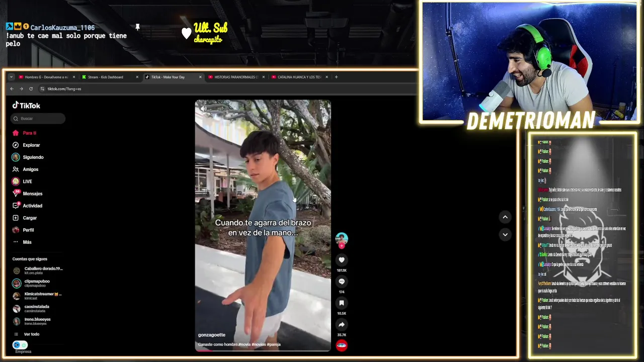Click the browser forward button
Image resolution: width=644 pixels, height=362 pixels.
(x=21, y=89)
